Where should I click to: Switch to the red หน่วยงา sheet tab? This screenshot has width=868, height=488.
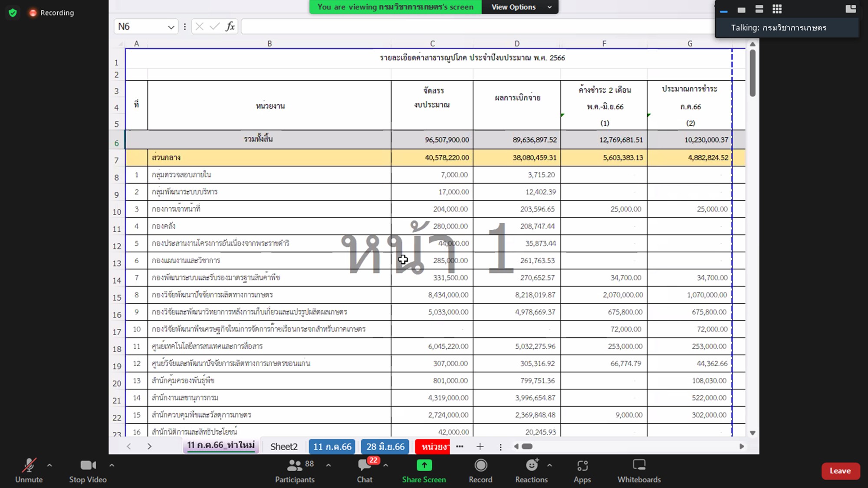coord(432,446)
